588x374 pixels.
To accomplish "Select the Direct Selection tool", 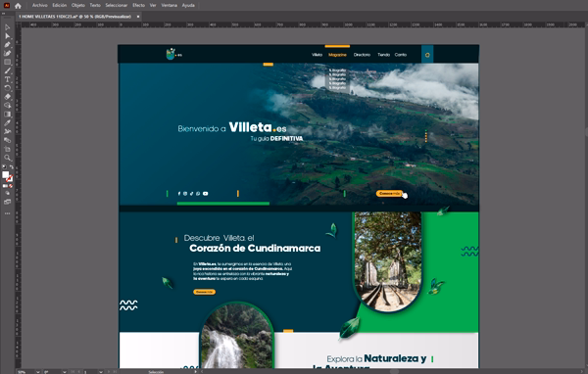I will point(7,36).
